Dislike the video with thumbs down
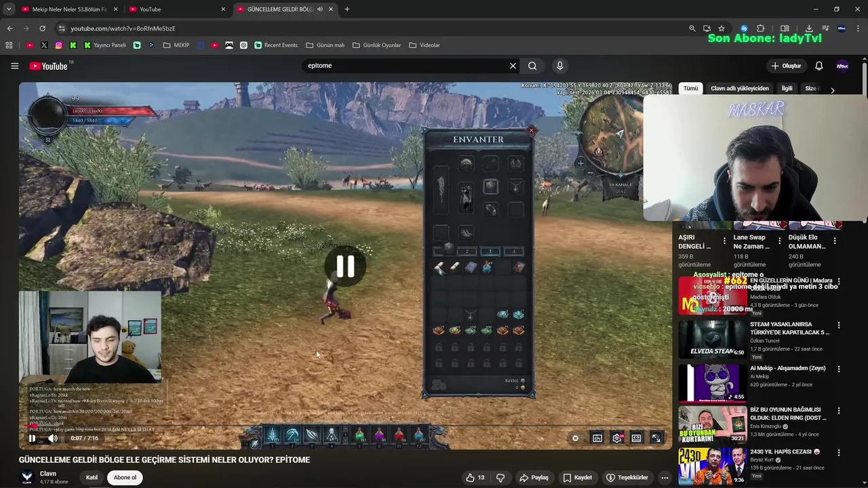Viewport: 868px width, 488px height. 500,478
